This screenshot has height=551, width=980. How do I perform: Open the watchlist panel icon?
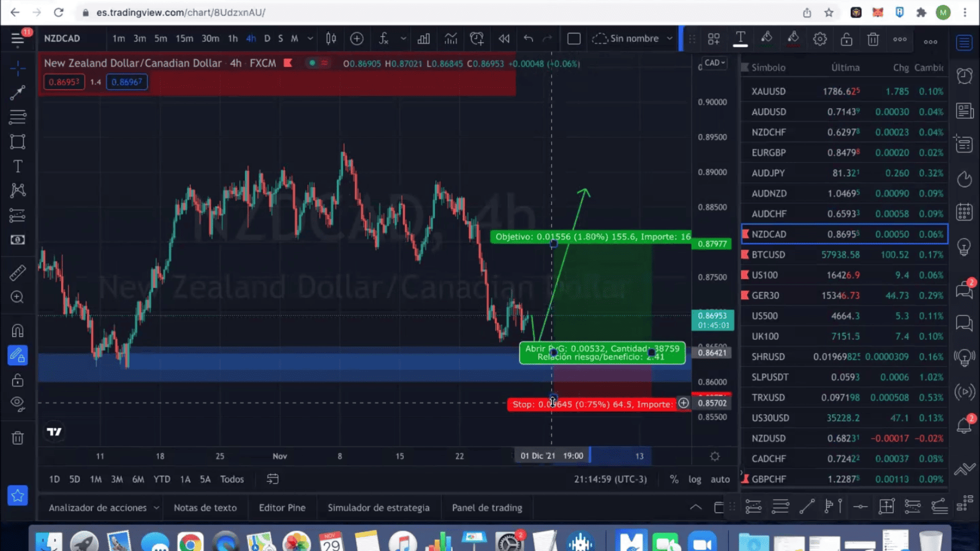click(x=964, y=43)
